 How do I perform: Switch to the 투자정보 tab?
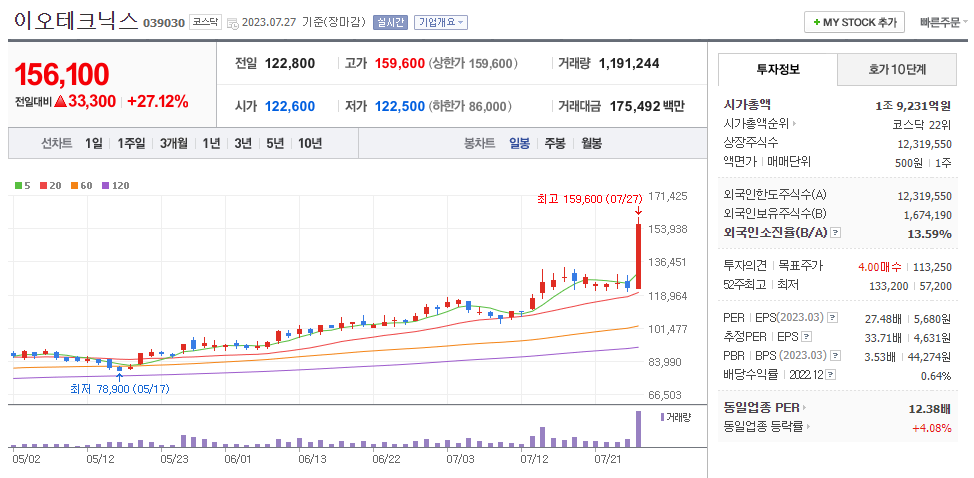point(778,70)
